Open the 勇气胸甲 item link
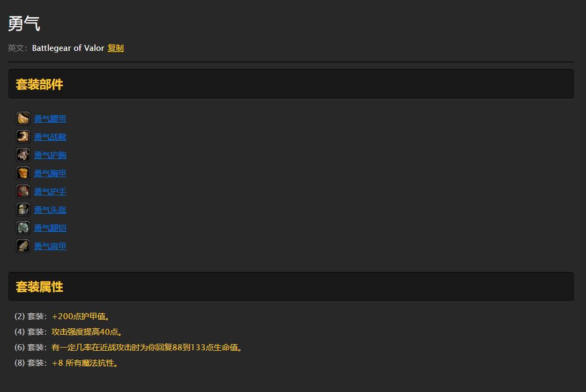Image resolution: width=586 pixels, height=392 pixels. pyautogui.click(x=50, y=174)
